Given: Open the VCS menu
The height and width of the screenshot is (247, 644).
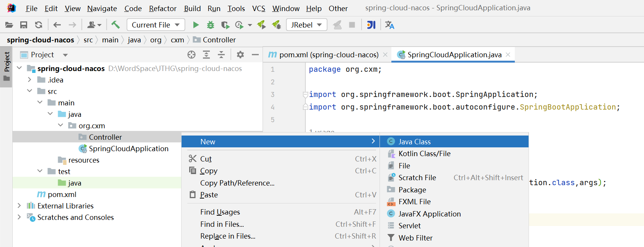Looking at the screenshot, I should coord(259,8).
